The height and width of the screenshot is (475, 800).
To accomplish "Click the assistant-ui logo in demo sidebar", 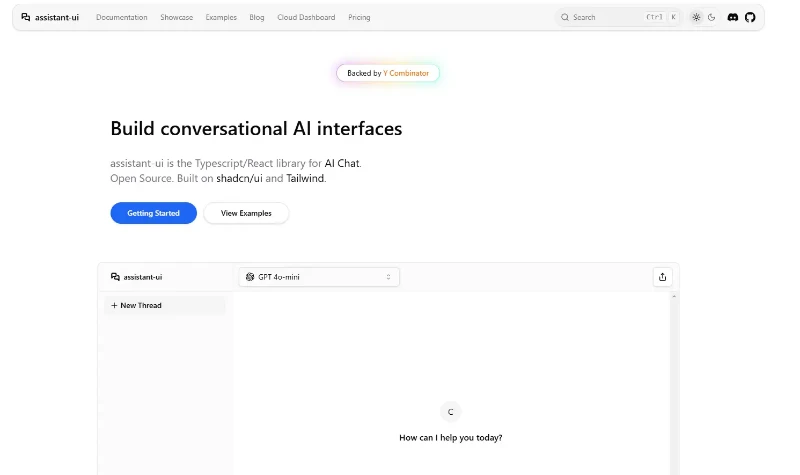I will (136, 277).
